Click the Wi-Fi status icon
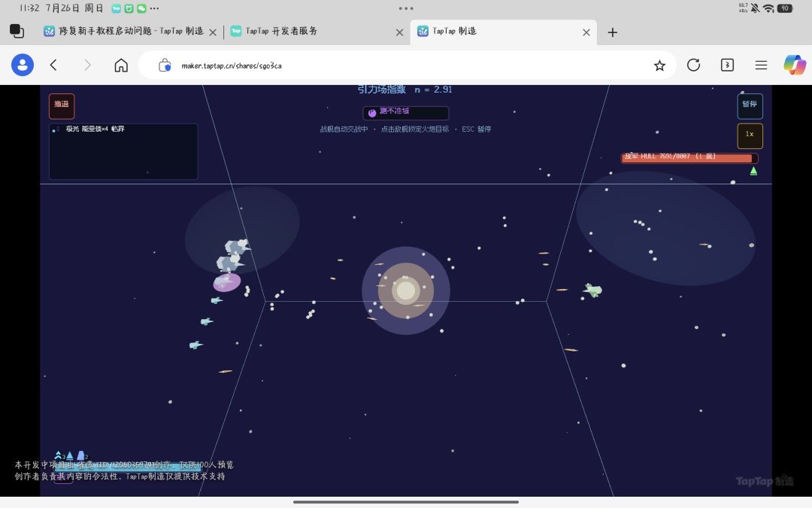812x508 pixels. (768, 8)
